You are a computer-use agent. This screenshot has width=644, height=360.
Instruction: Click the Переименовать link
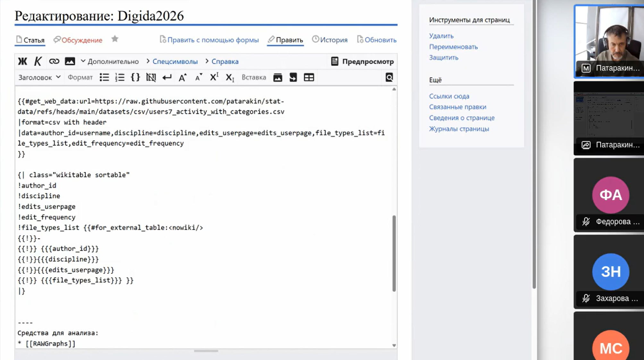(453, 47)
